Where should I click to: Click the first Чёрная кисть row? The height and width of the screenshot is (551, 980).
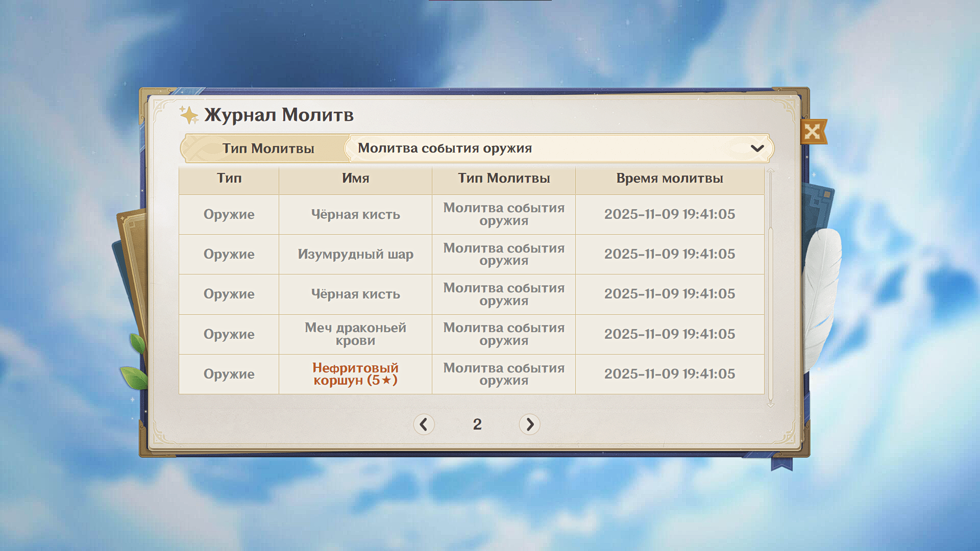355,214
